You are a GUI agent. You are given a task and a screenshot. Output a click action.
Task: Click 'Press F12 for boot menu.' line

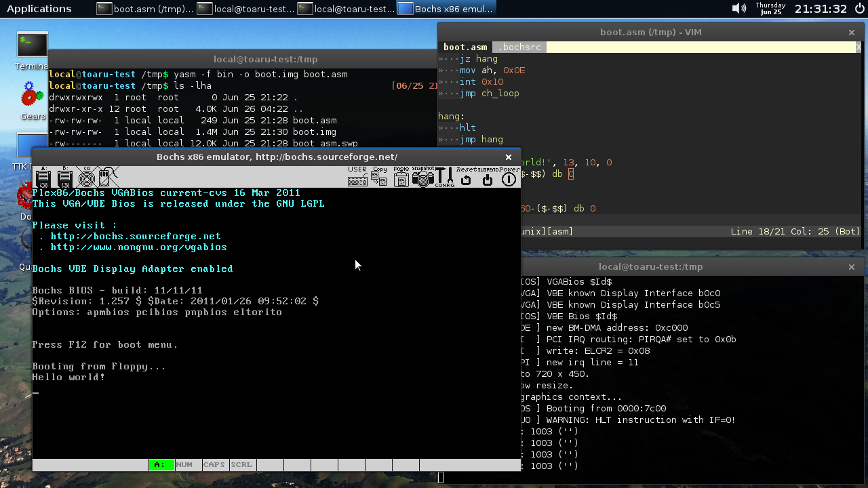tap(105, 344)
